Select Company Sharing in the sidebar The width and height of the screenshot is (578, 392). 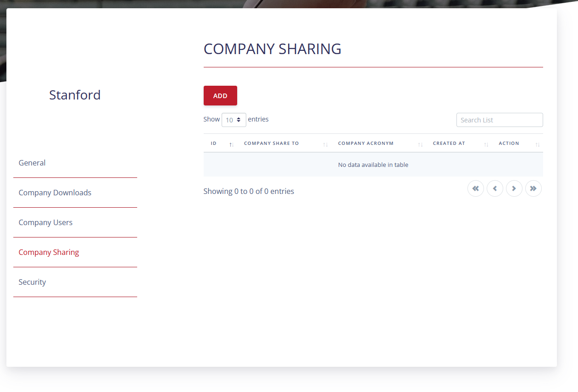(49, 252)
